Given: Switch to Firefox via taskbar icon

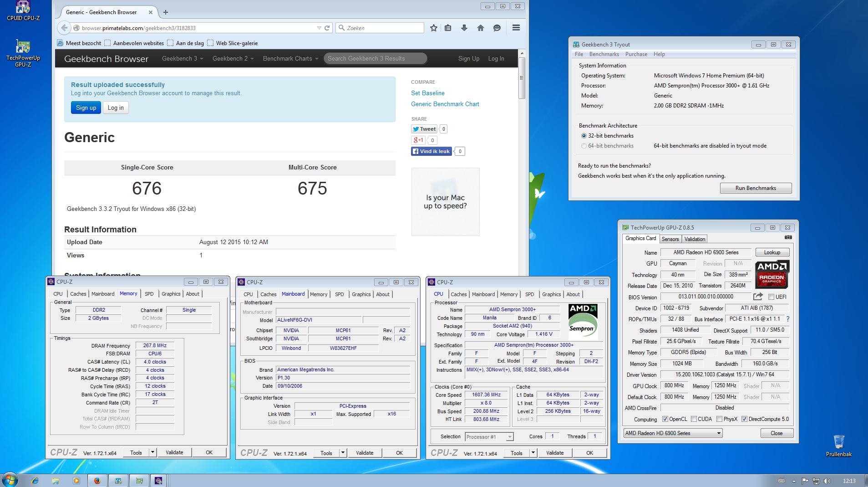Looking at the screenshot, I should 97,481.
